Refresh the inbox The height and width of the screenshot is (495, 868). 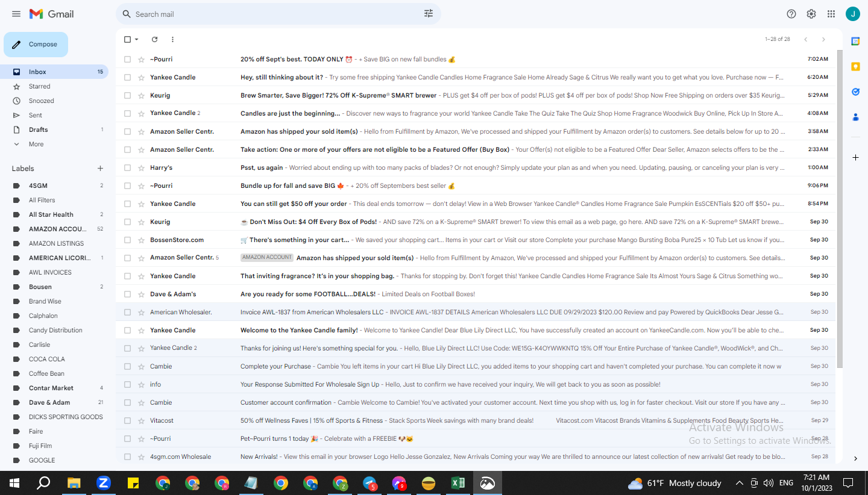tap(154, 39)
